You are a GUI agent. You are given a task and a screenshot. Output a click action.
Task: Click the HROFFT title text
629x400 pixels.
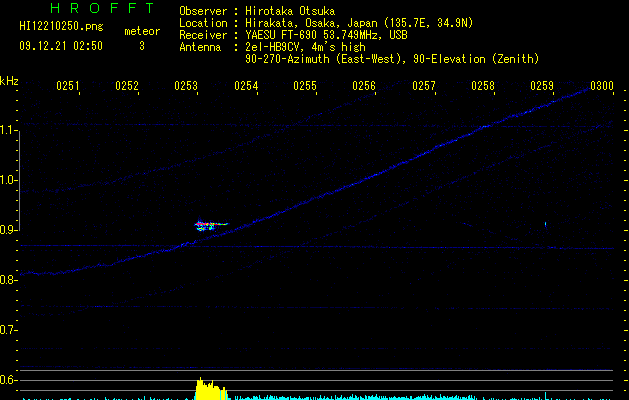coord(103,8)
